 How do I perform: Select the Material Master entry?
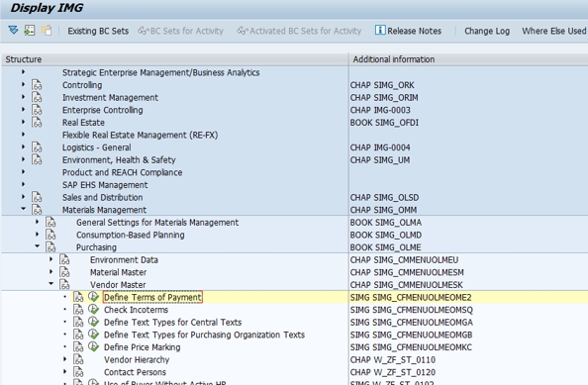118,272
